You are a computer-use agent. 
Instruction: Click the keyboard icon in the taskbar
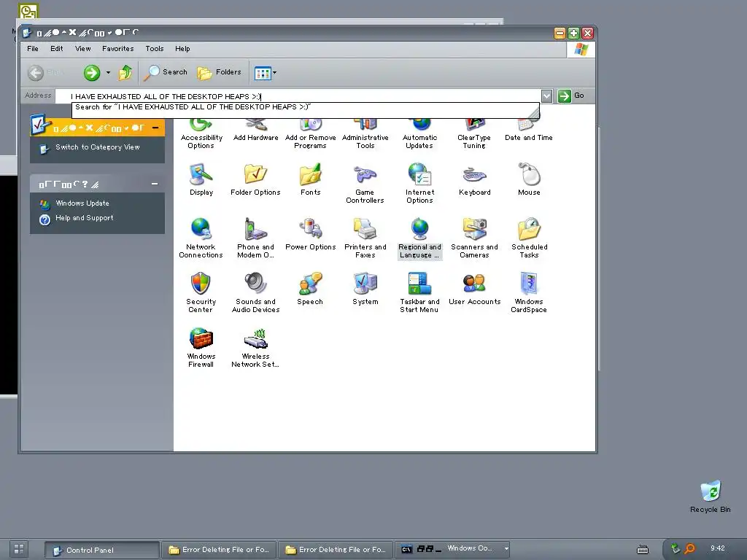[x=643, y=550]
